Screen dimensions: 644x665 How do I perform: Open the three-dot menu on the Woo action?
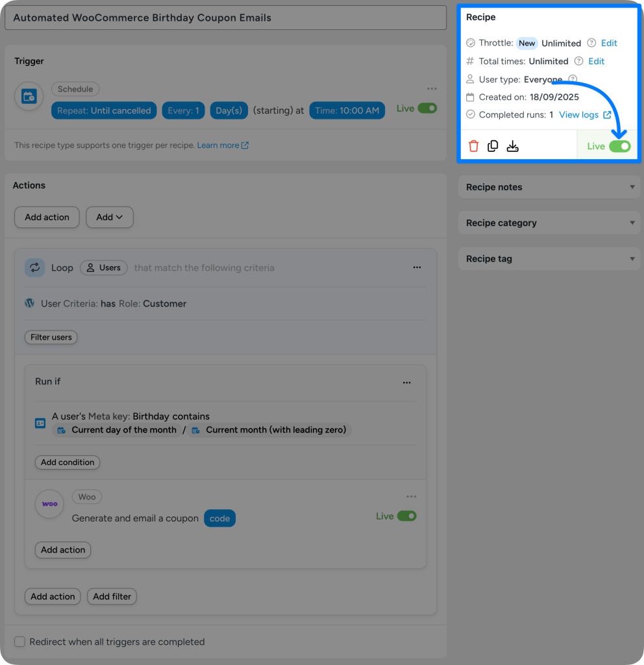[x=412, y=496]
